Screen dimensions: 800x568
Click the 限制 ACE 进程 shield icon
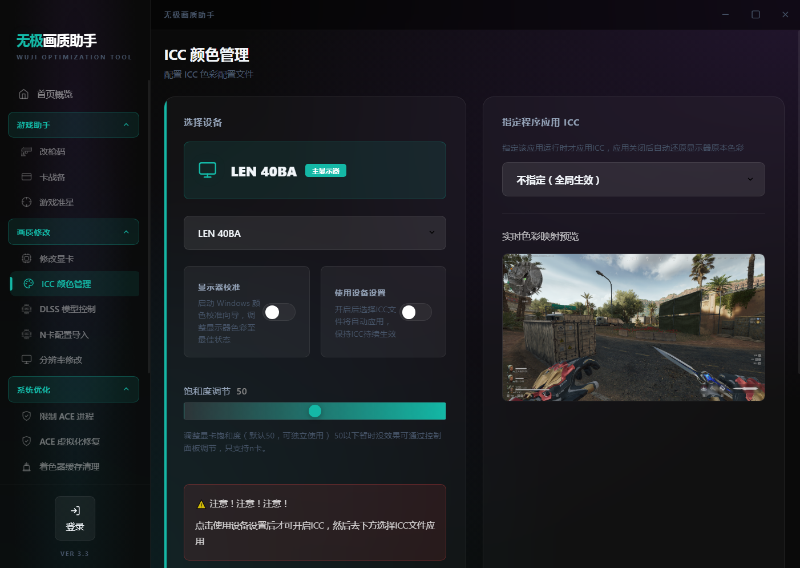(27, 416)
